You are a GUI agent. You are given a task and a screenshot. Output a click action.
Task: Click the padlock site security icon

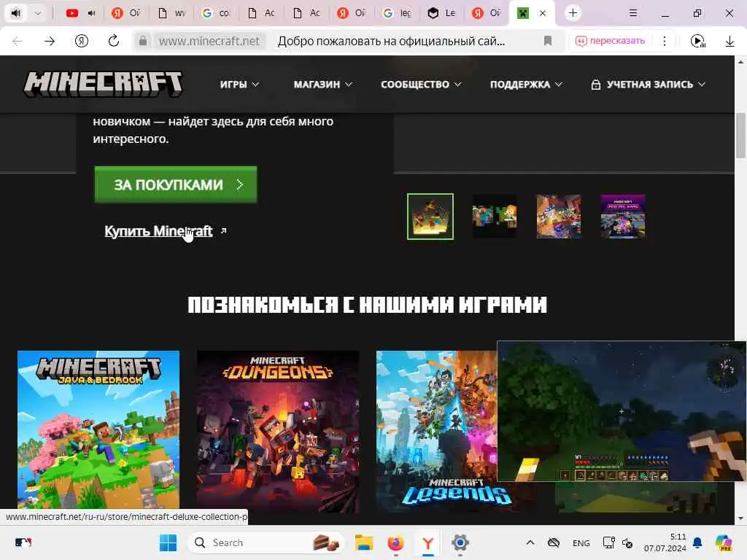[143, 41]
